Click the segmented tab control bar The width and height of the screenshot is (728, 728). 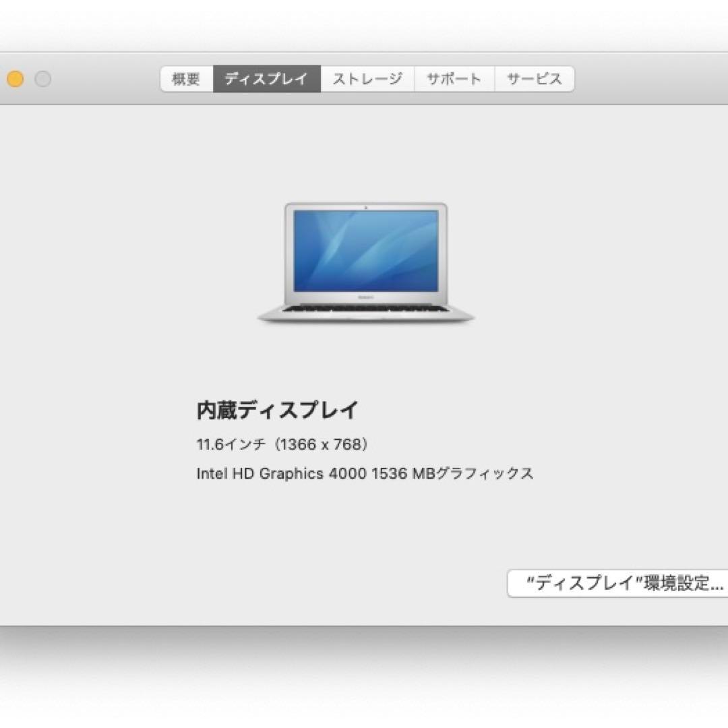367,79
